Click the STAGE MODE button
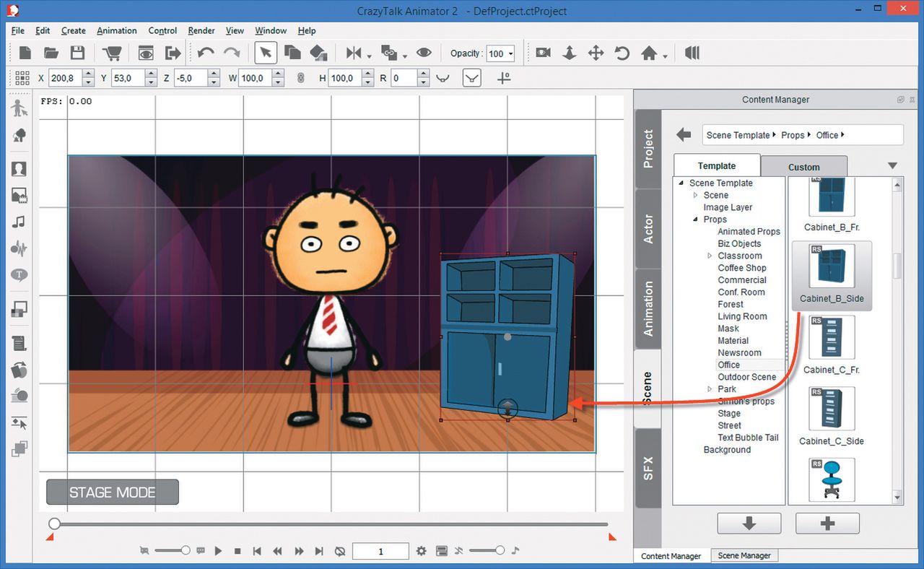Viewport: 924px width, 569px height. pos(113,492)
